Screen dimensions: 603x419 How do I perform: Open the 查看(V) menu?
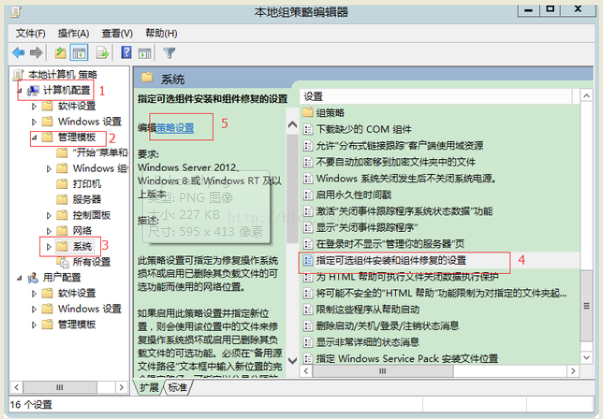pos(116,33)
